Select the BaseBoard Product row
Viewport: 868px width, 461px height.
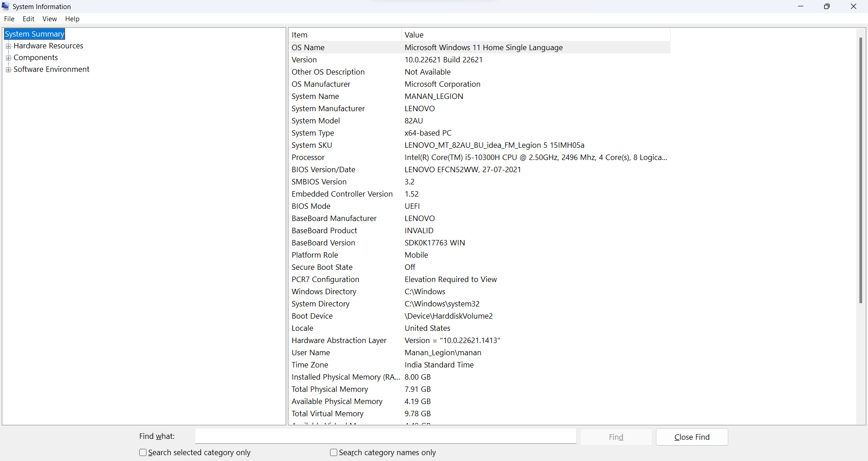(x=479, y=230)
